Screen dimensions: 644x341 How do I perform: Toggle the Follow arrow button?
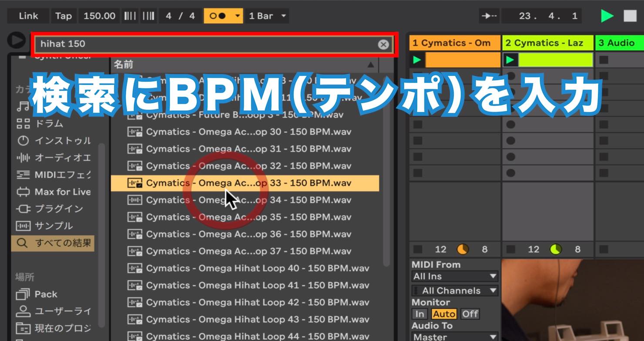[x=489, y=16]
